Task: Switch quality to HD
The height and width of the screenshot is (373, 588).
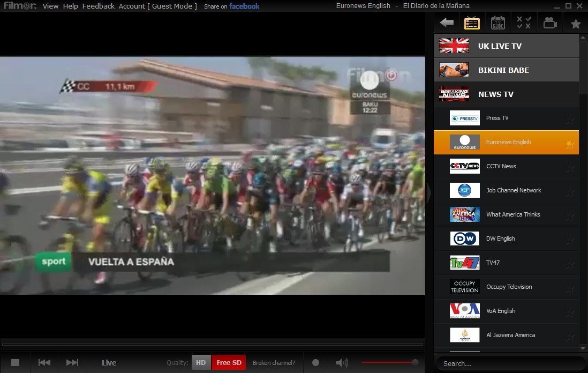Action: (x=201, y=363)
